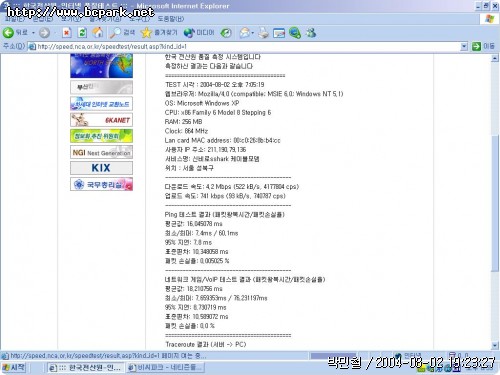Click the globe Discuss toolbar icon

point(295,33)
